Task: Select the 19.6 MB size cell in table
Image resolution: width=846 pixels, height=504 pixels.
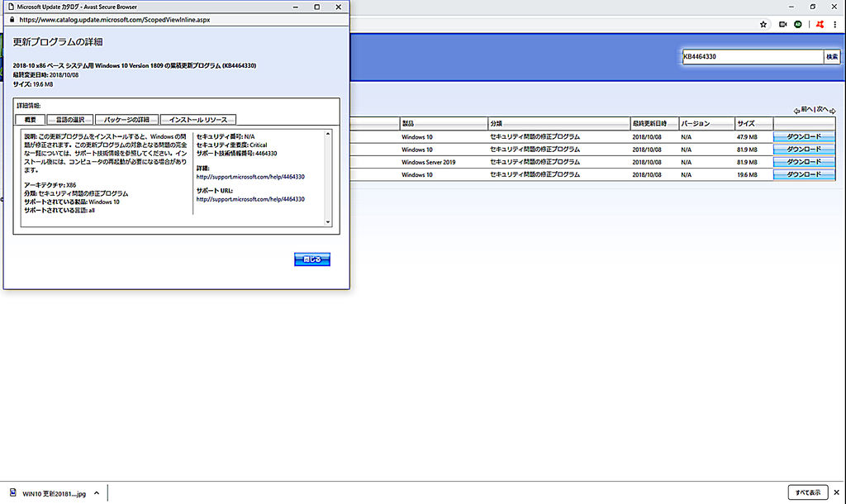Action: pyautogui.click(x=747, y=175)
